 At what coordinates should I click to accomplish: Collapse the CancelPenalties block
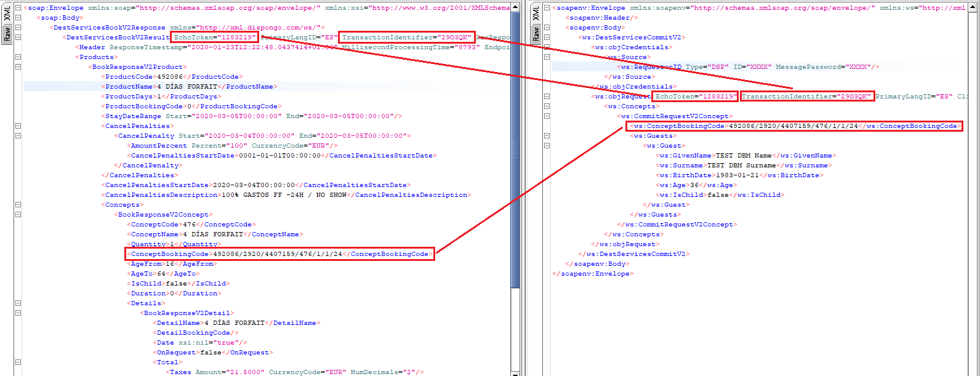[18, 126]
